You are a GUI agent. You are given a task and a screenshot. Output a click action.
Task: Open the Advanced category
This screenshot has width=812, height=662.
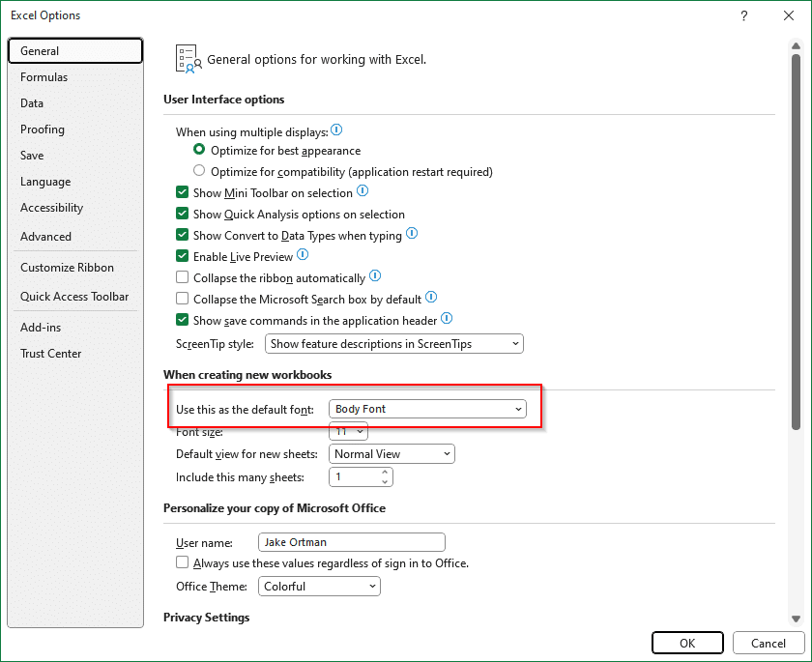coord(75,237)
